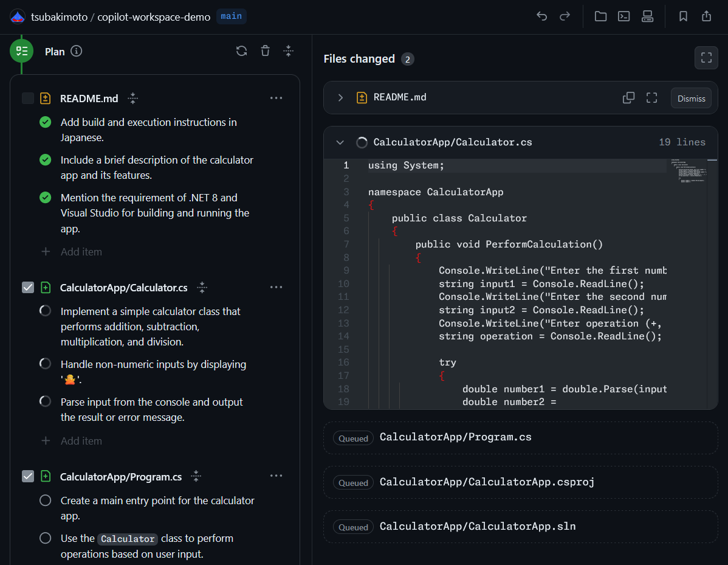
Task: Click the '19 lines' label
Action: click(x=682, y=142)
